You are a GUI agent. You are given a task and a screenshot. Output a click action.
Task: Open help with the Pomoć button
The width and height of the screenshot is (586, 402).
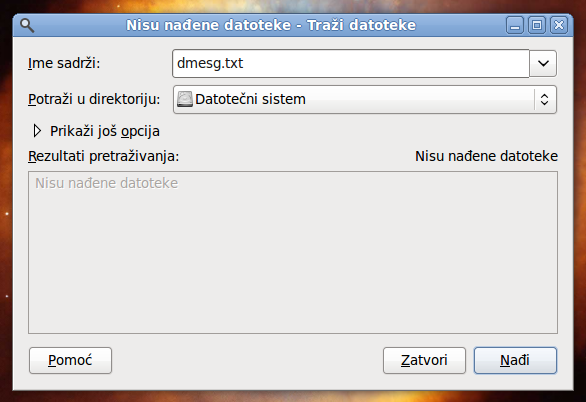(x=70, y=361)
